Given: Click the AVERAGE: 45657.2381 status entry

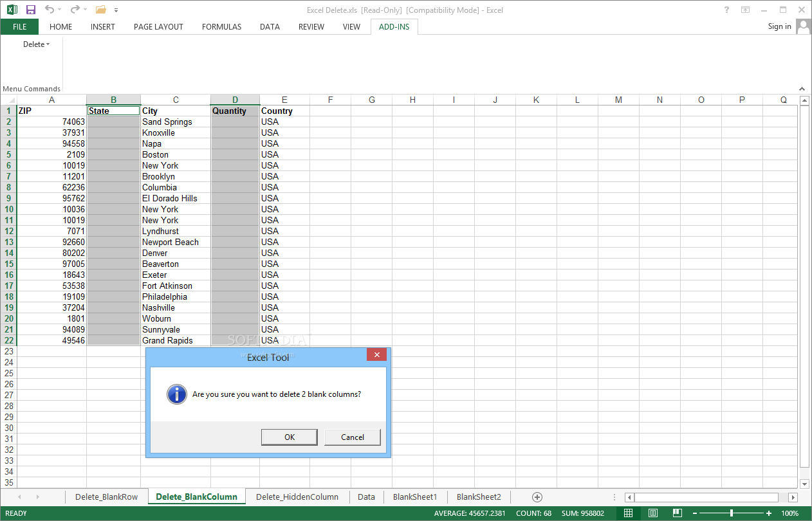Looking at the screenshot, I should click(470, 513).
